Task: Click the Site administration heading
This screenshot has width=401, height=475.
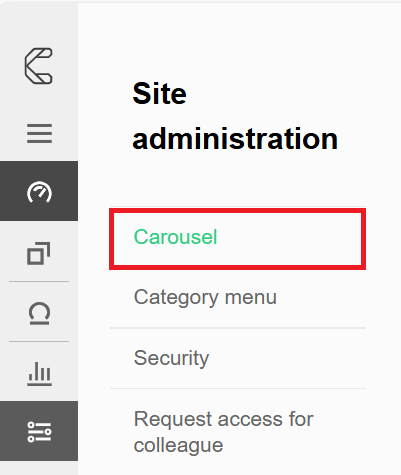Action: click(x=235, y=116)
